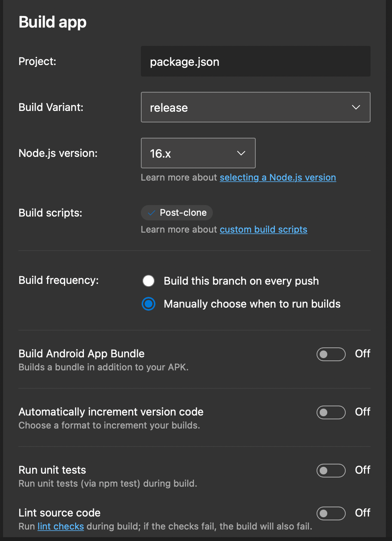Viewport: 392px width, 541px height.
Task: Change release to another build variant
Action: coord(255,108)
